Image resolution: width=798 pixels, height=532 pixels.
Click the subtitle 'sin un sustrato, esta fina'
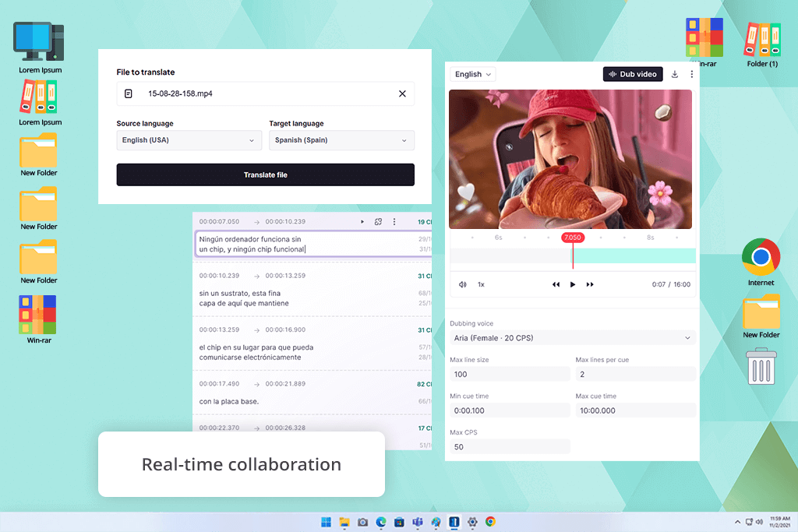pyautogui.click(x=240, y=293)
